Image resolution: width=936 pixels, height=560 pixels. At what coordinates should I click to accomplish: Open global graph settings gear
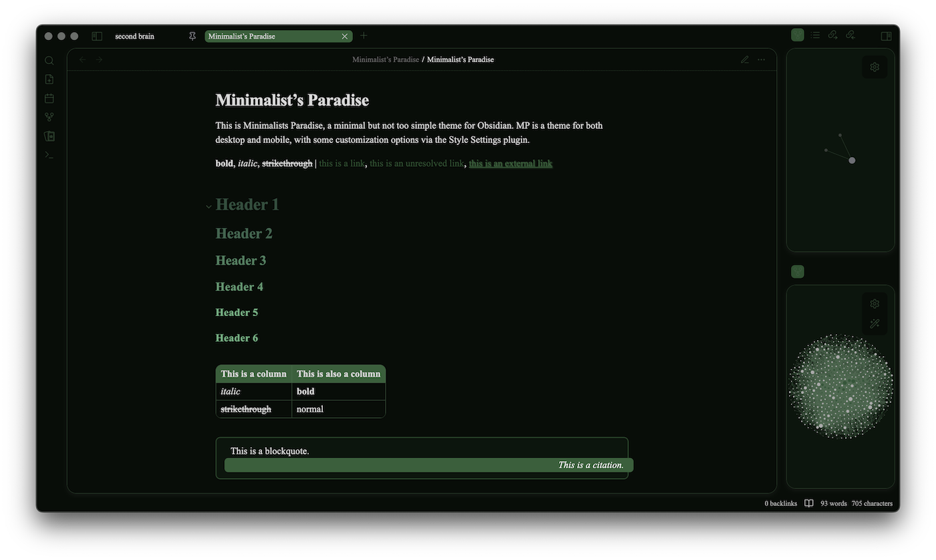(874, 304)
